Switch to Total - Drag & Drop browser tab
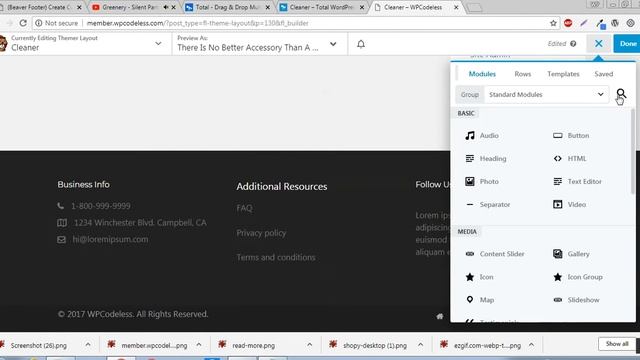This screenshot has width=640, height=360. pyautogui.click(x=228, y=7)
